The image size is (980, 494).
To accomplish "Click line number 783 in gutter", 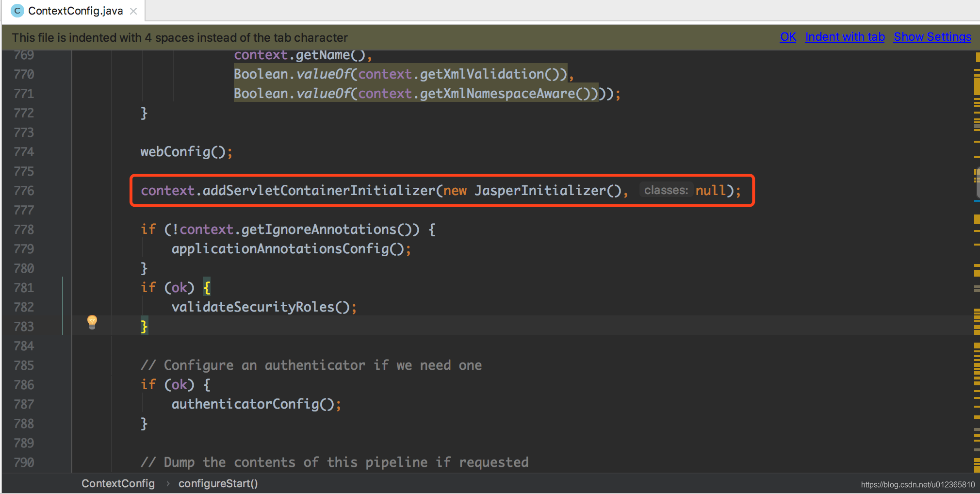I will click(24, 327).
